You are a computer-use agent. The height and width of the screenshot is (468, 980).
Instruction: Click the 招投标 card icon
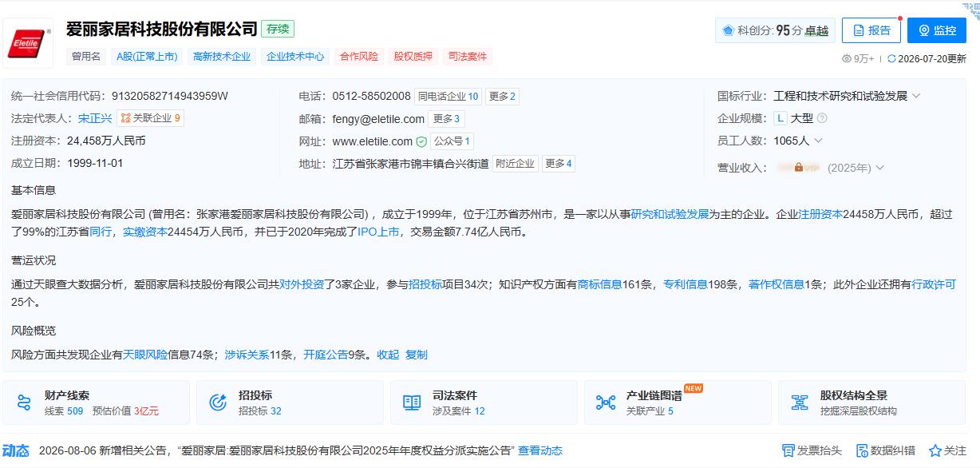click(x=218, y=402)
